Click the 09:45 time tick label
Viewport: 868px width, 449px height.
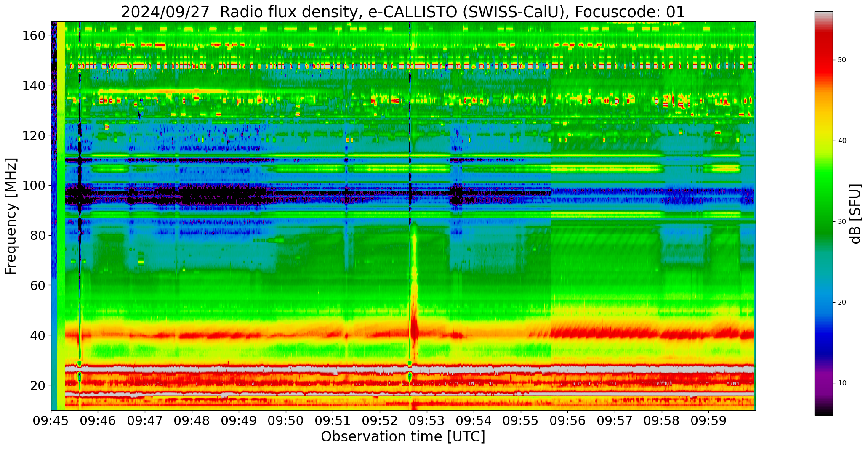point(51,420)
